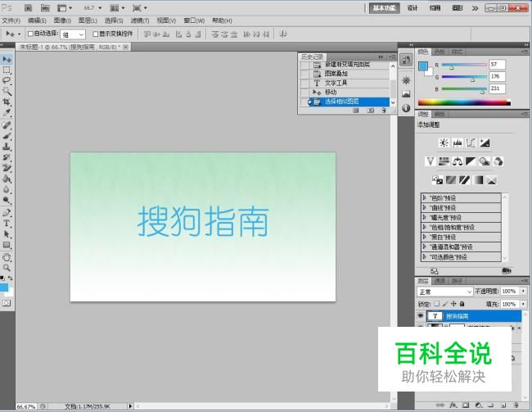Select the Path Selection arrow tool
Viewport: 532px width, 412px height.
[7, 234]
